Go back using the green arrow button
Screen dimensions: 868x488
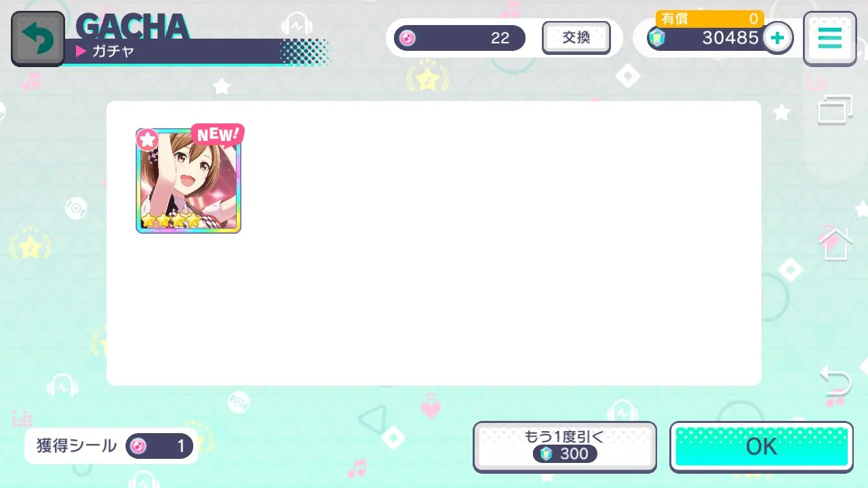click(38, 39)
